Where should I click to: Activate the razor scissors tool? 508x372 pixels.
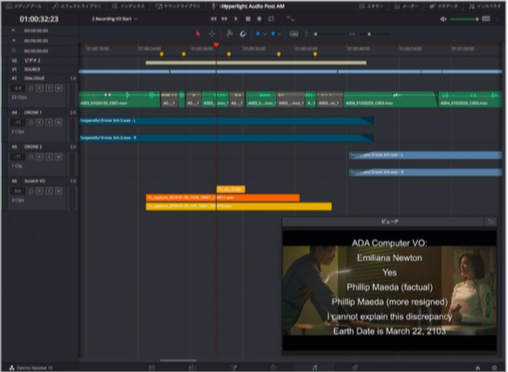[229, 34]
